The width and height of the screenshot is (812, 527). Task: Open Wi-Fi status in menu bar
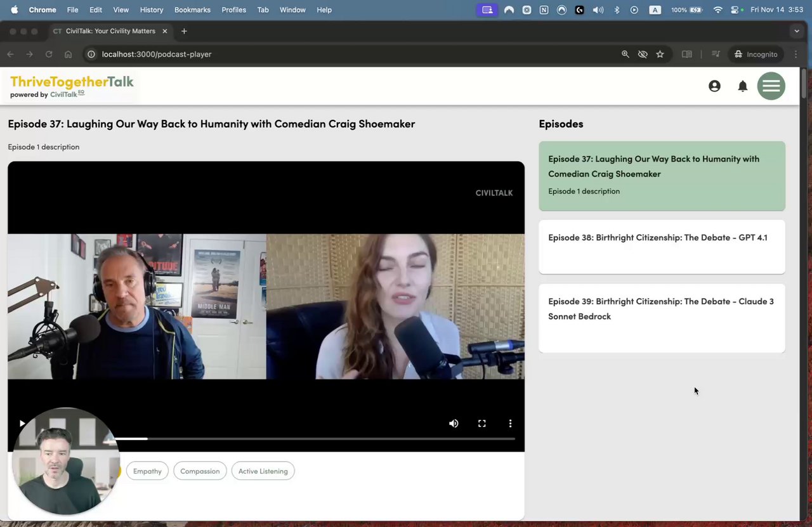717,10
